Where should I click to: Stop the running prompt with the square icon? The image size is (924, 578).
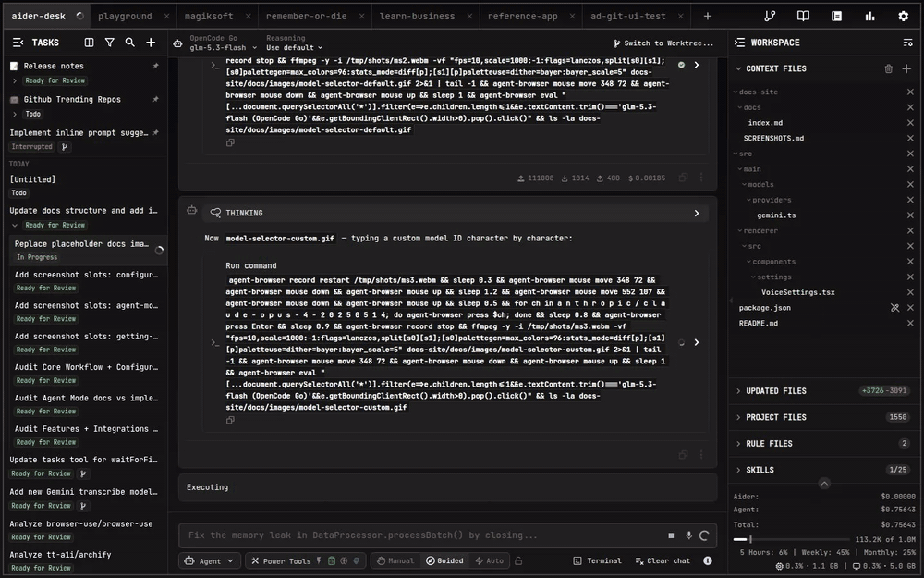point(671,535)
